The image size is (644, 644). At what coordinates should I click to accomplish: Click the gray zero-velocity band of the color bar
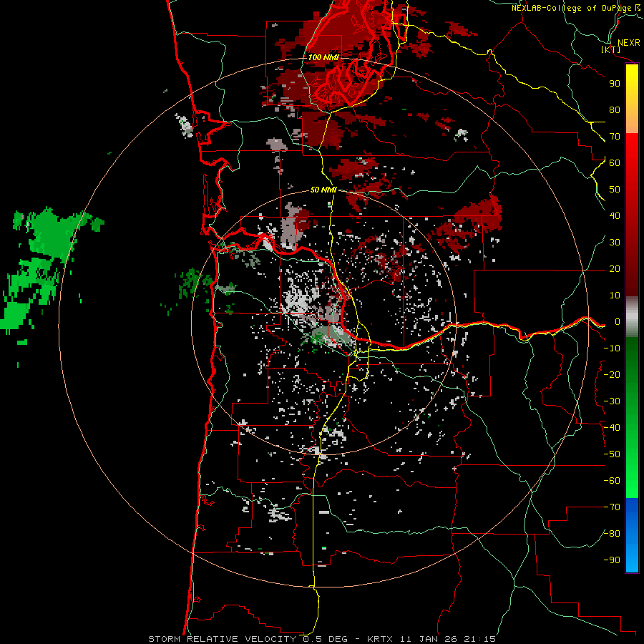pyautogui.click(x=632, y=316)
